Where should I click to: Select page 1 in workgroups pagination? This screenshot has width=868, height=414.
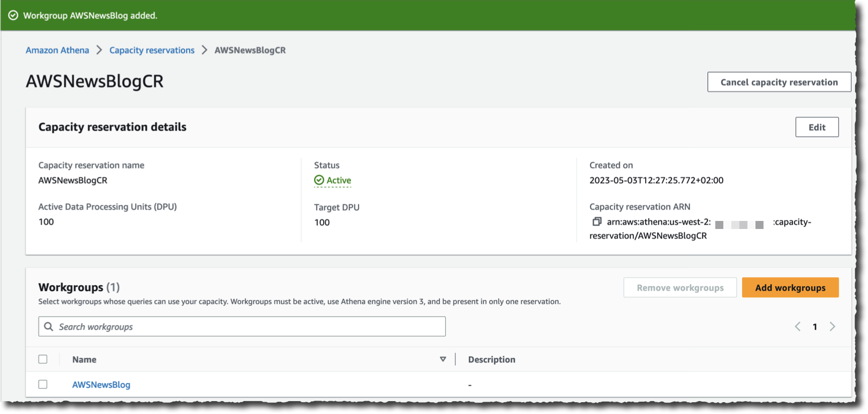(815, 327)
